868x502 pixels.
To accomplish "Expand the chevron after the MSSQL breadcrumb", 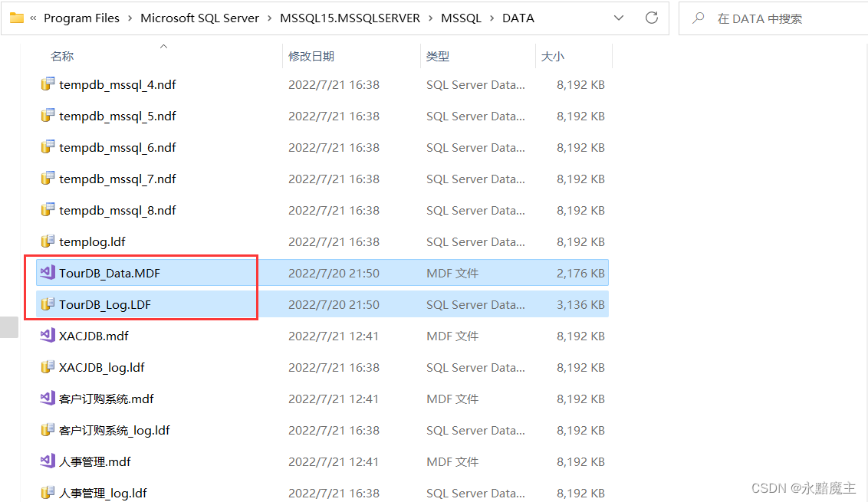I will coord(492,18).
